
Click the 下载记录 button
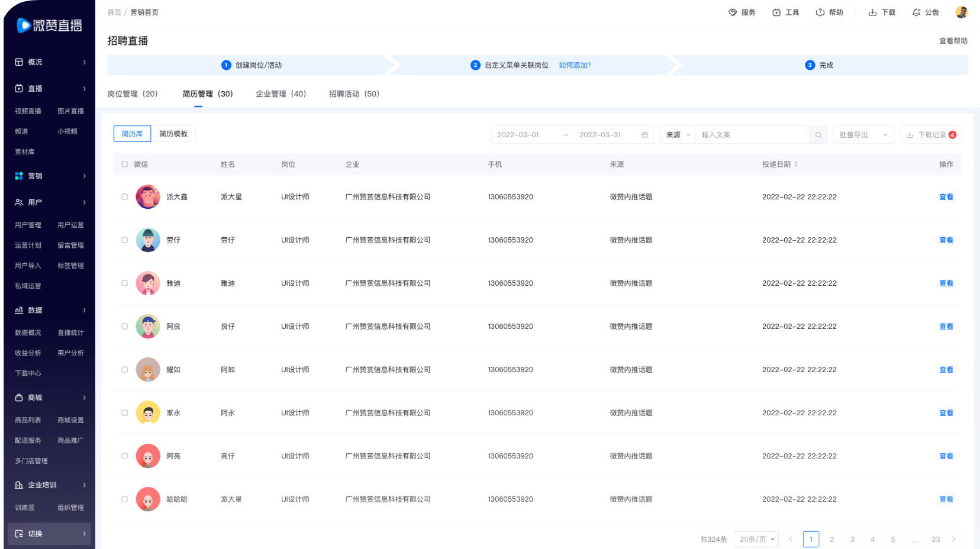931,135
